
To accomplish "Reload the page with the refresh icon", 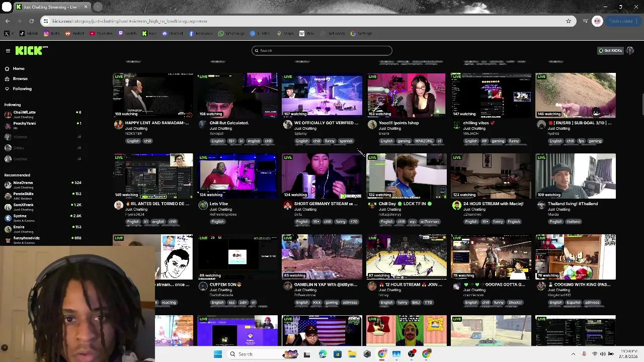I will (31, 21).
